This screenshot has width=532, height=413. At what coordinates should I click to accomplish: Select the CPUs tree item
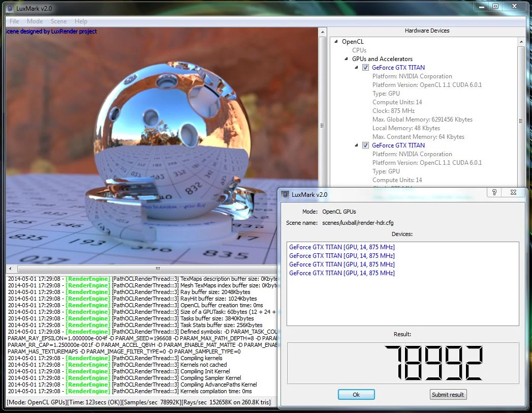pos(359,50)
